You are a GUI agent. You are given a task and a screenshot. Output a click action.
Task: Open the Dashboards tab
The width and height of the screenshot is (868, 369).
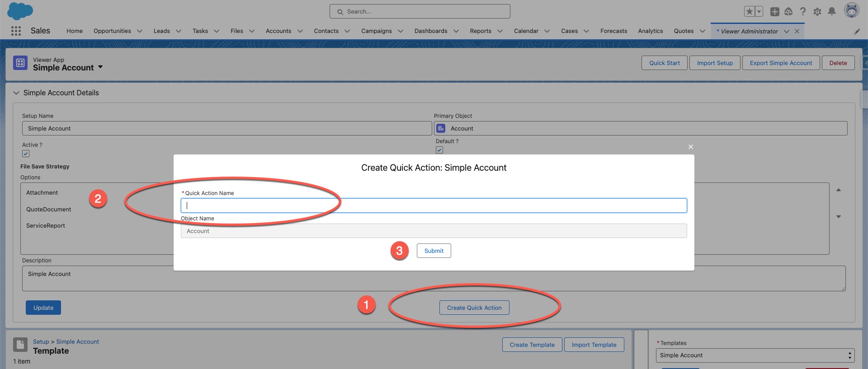pyautogui.click(x=431, y=31)
